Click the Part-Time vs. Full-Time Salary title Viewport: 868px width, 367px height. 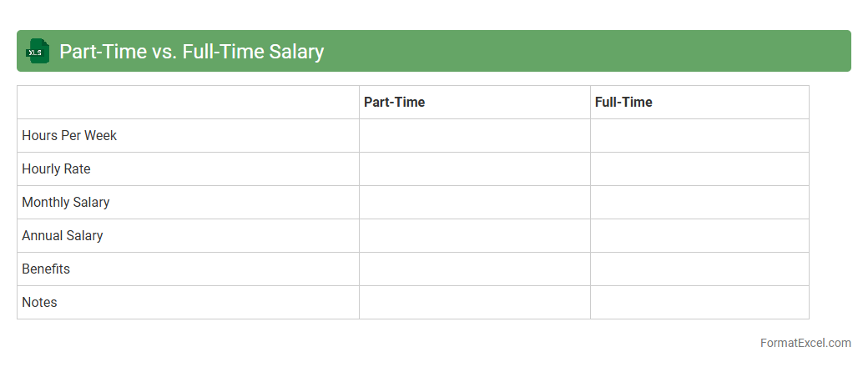click(x=191, y=52)
